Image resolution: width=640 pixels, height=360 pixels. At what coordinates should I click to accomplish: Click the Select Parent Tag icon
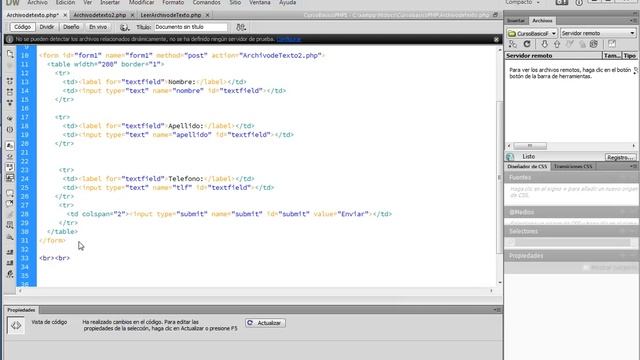click(10, 118)
